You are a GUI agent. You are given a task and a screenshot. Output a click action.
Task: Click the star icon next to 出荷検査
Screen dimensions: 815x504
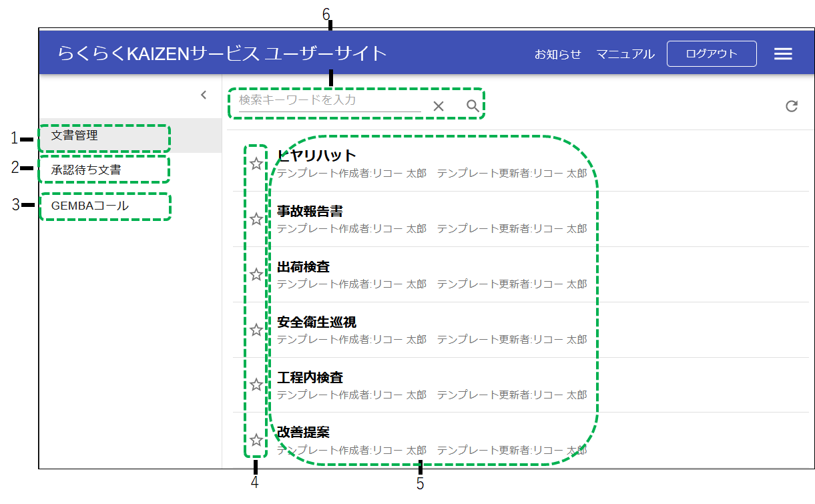point(257,275)
